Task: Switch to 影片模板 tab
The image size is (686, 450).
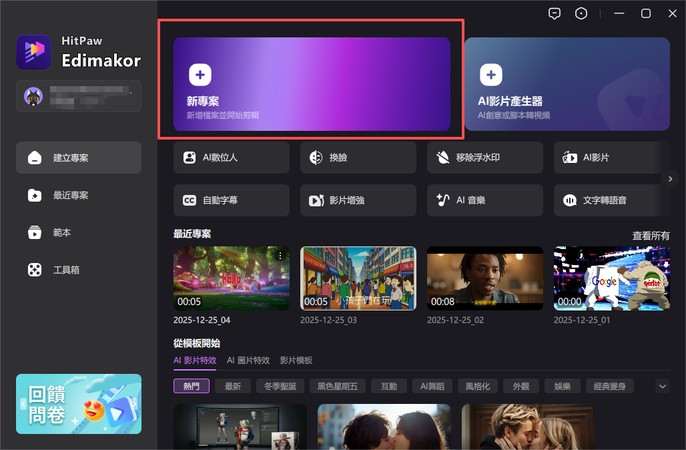Action: pos(296,360)
